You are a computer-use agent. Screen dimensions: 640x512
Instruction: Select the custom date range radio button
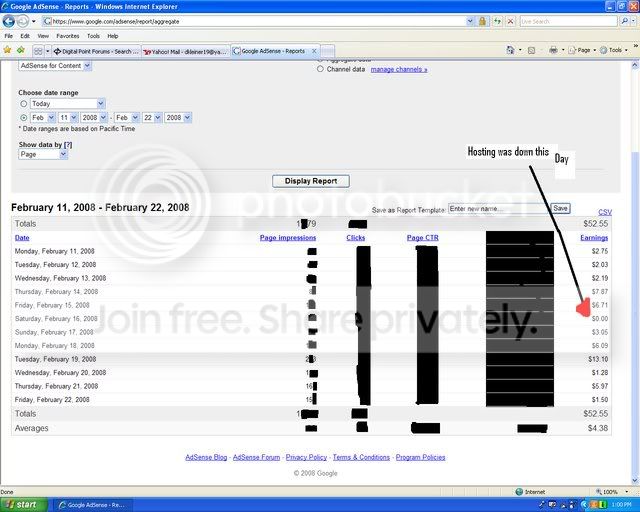coord(24,118)
